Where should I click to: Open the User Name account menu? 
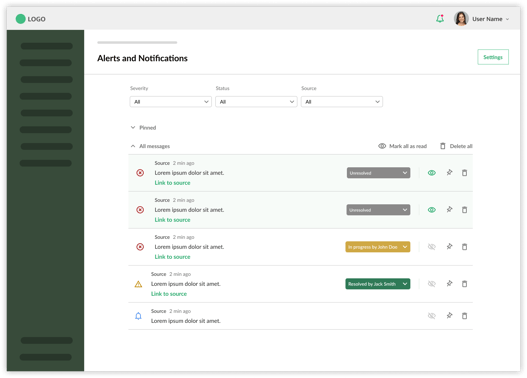(482, 19)
